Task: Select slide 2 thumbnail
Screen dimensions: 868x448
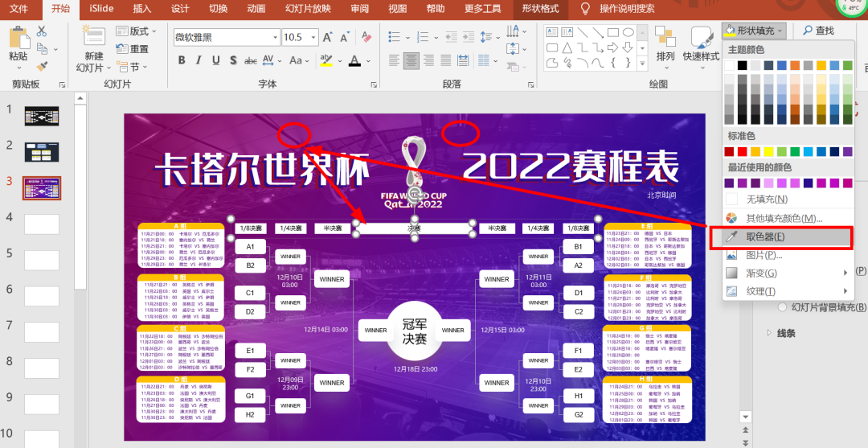Action: click(42, 152)
